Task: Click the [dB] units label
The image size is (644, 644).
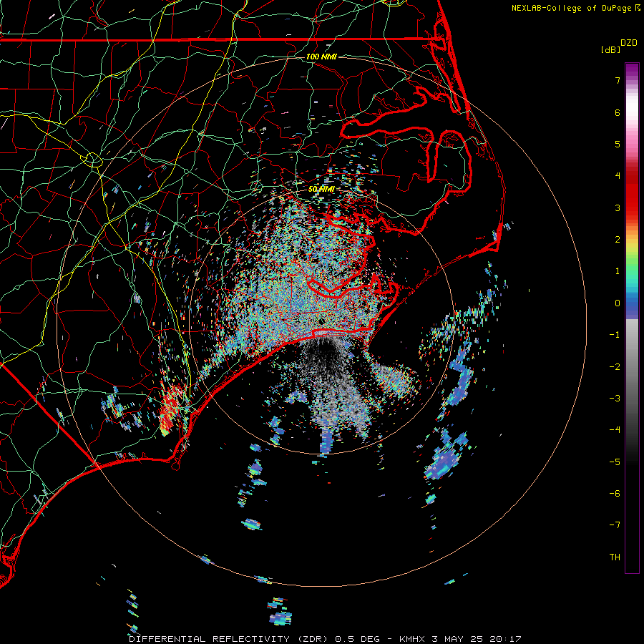Action: pos(610,49)
